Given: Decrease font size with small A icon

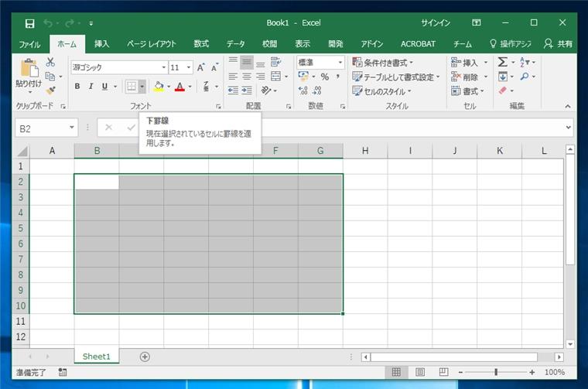Looking at the screenshot, I should point(214,67).
